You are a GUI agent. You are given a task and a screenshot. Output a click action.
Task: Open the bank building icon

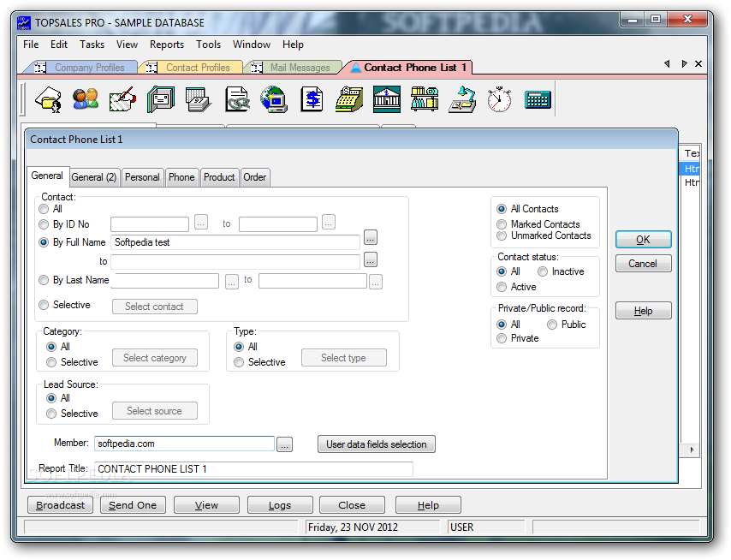387,99
